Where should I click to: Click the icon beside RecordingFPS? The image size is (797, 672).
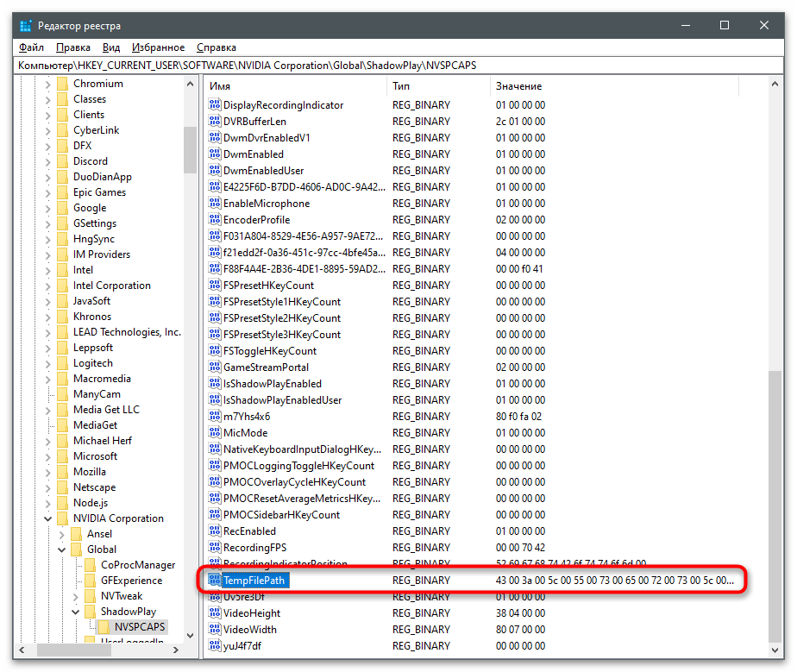click(x=215, y=548)
